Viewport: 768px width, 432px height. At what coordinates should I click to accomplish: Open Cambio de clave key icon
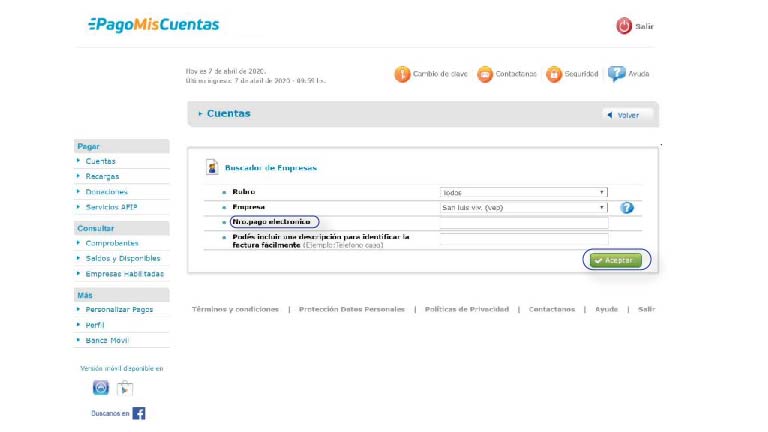402,74
